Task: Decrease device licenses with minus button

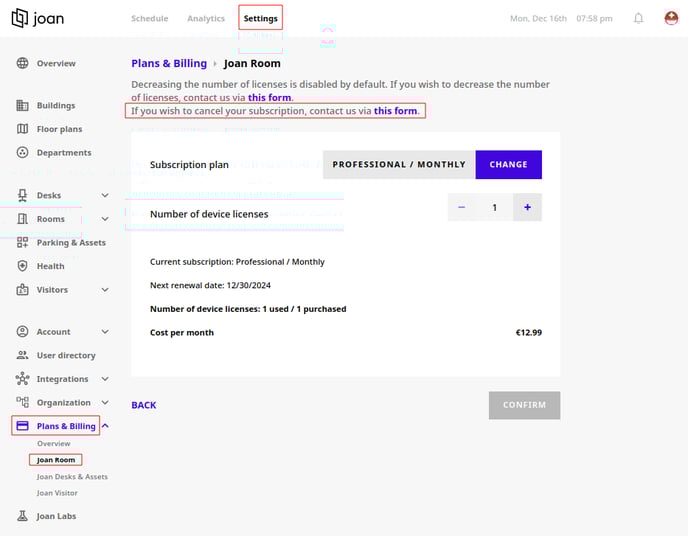Action: (462, 207)
